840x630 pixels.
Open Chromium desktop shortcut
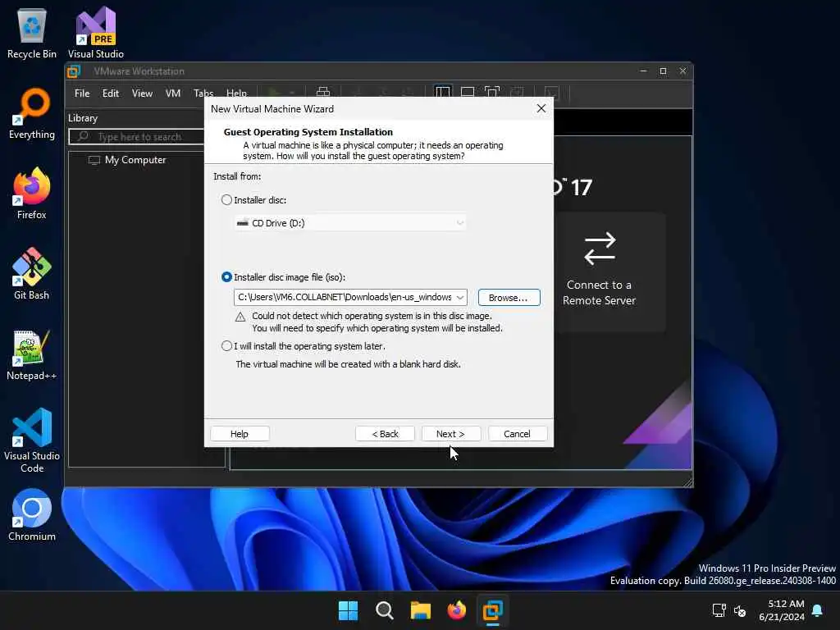tap(32, 515)
